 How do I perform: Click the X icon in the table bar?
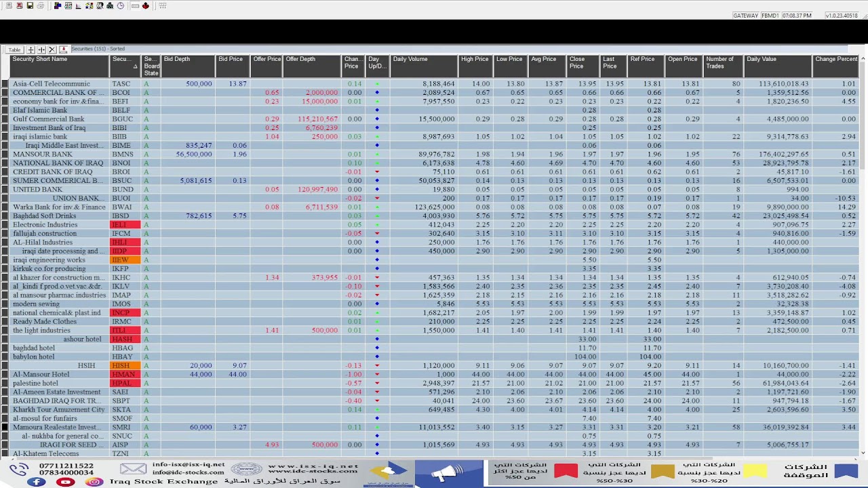[x=52, y=49]
